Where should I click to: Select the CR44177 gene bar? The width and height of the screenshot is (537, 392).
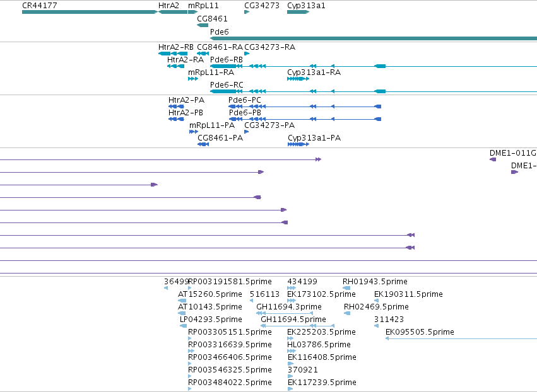click(90, 12)
